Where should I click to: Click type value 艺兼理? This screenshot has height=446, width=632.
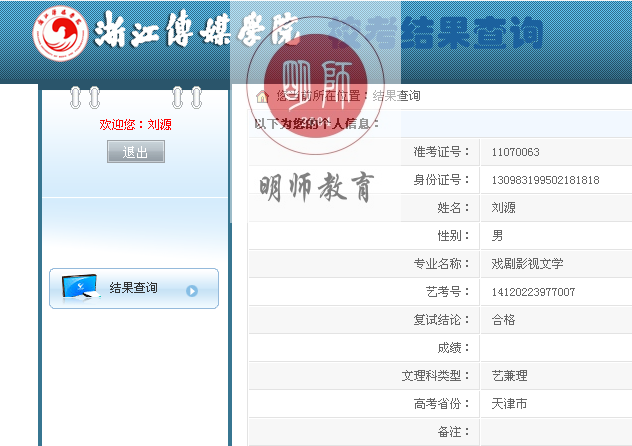[x=509, y=375]
